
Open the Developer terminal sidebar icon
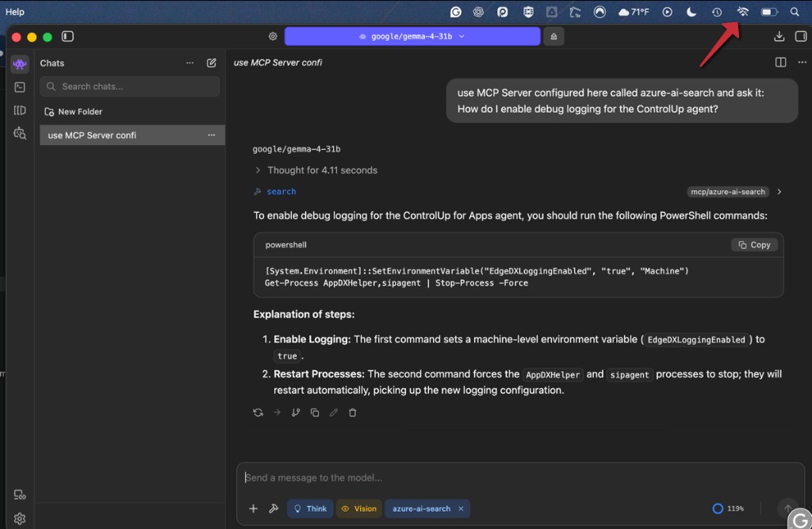(20, 87)
